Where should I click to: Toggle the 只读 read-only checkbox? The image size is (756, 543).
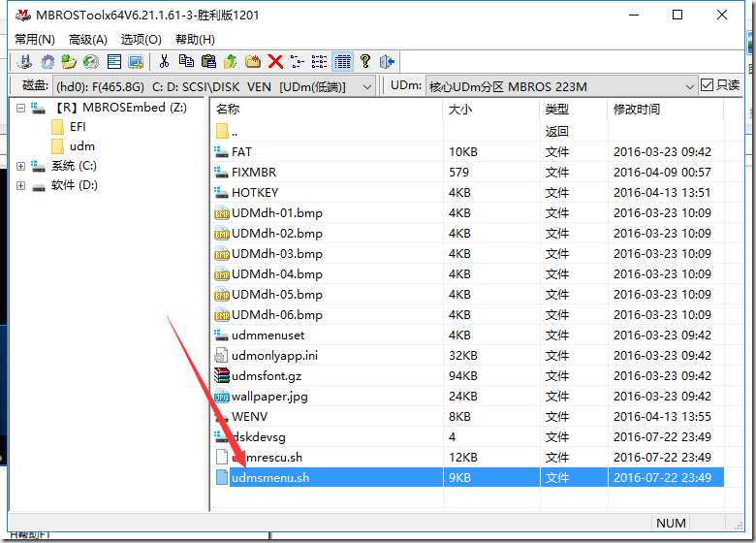coord(707,85)
